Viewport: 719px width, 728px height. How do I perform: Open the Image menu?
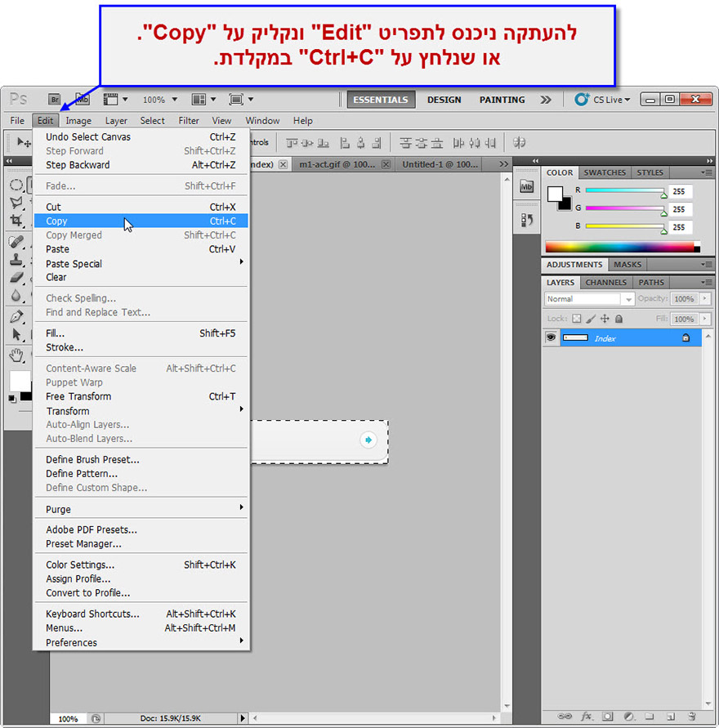point(78,121)
